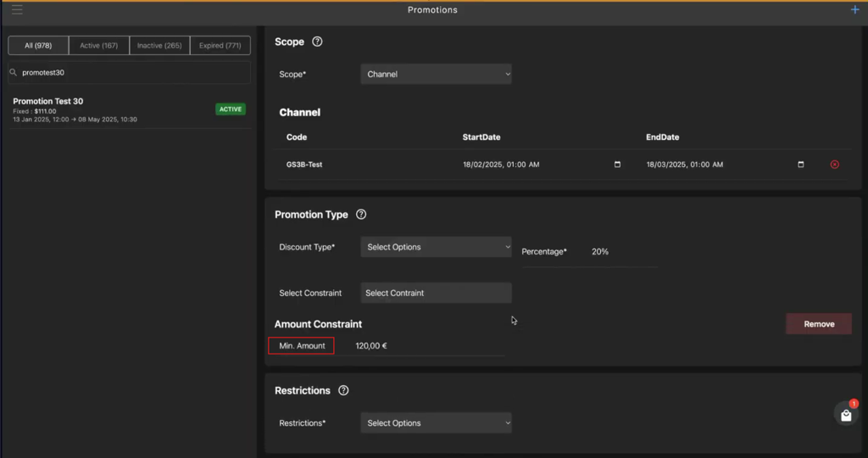This screenshot has height=458, width=868.
Task: Click the Fixed : $111.00 text
Action: 34,111
